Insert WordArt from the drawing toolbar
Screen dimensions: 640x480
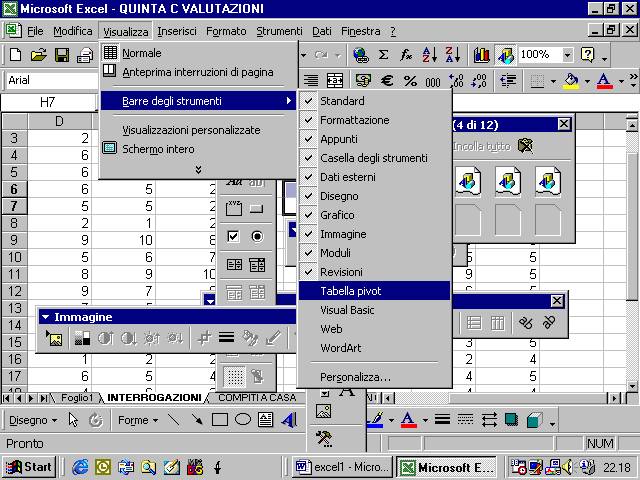289,420
